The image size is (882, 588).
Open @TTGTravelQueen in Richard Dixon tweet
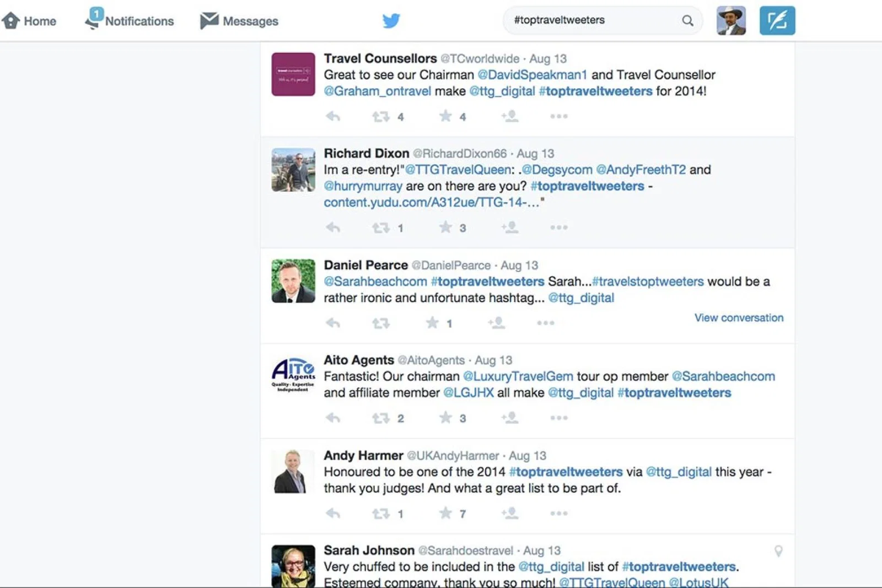(458, 170)
